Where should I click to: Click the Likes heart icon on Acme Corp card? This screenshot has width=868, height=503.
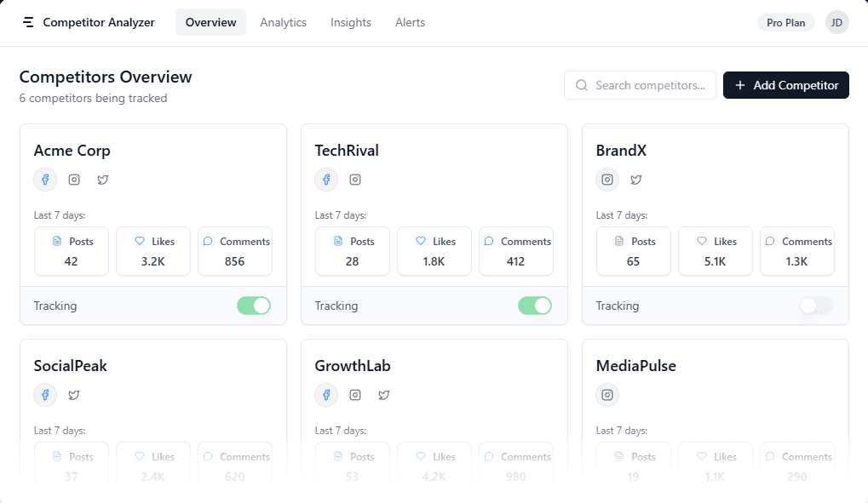pos(140,241)
